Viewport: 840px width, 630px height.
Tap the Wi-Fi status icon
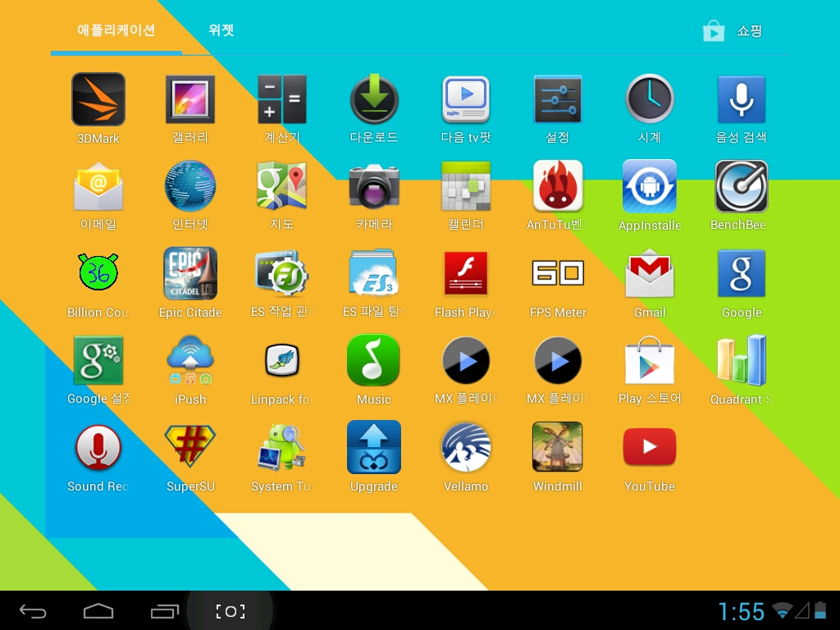pyautogui.click(x=782, y=610)
